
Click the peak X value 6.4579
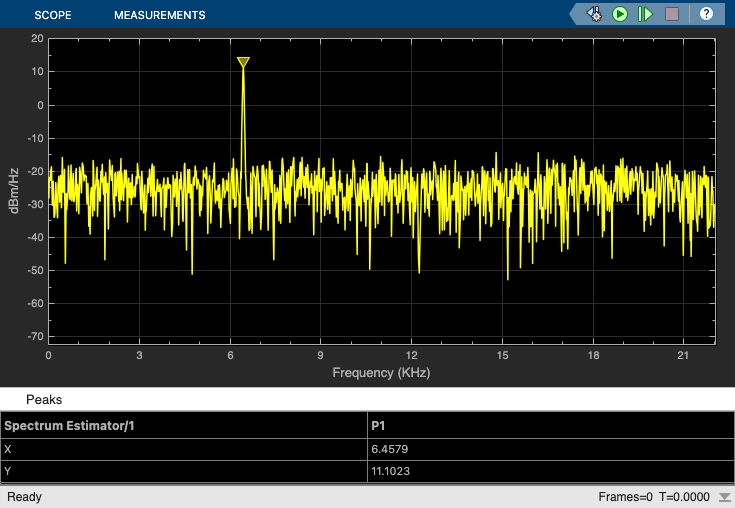point(389,450)
